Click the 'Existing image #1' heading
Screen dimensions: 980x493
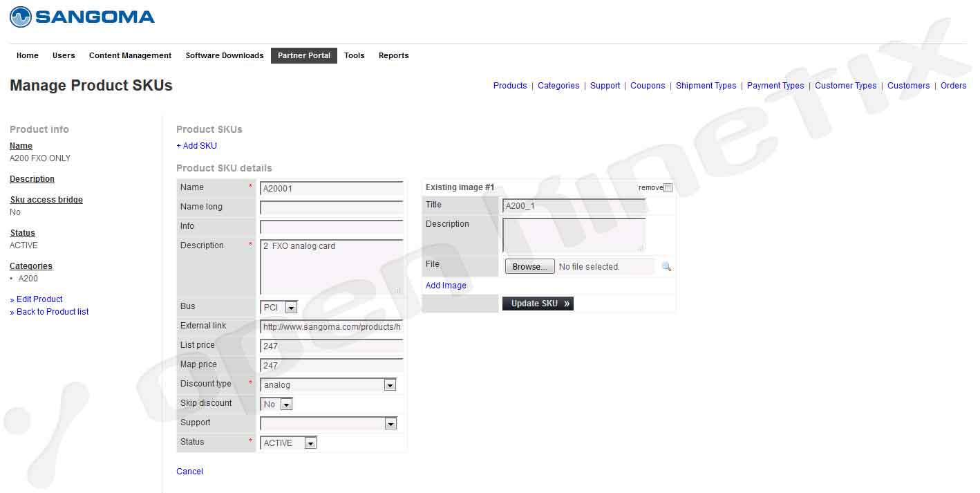tap(460, 187)
